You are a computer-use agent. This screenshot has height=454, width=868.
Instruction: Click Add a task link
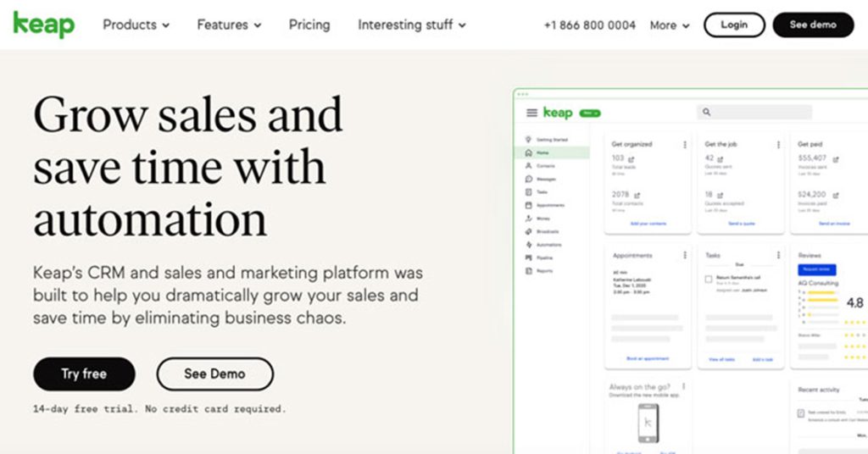click(x=762, y=359)
